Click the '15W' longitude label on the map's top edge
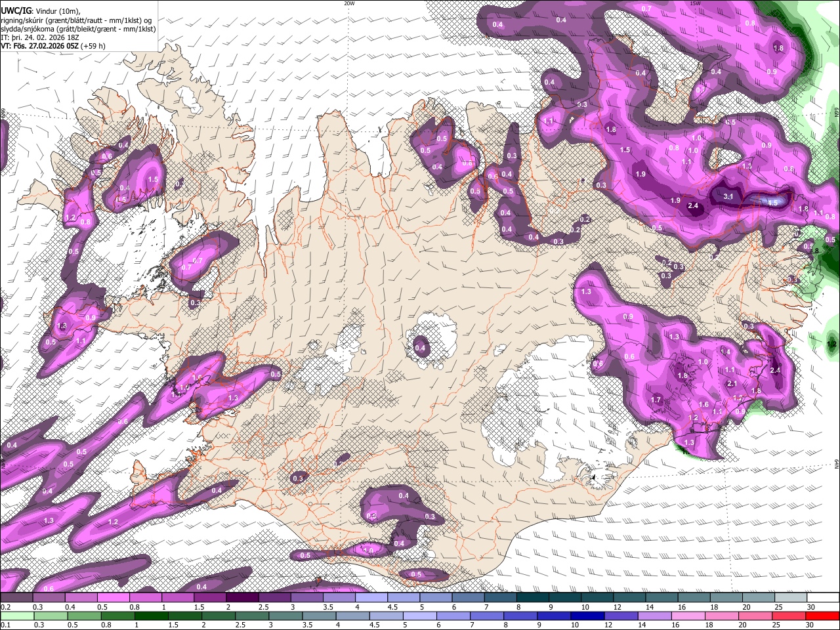Viewport: 840px width, 630px height. tap(696, 3)
